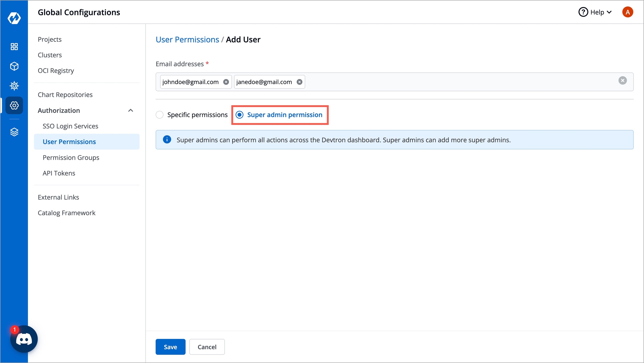This screenshot has width=644, height=363.
Task: Click the blue info icon in banner
Action: 167,139
